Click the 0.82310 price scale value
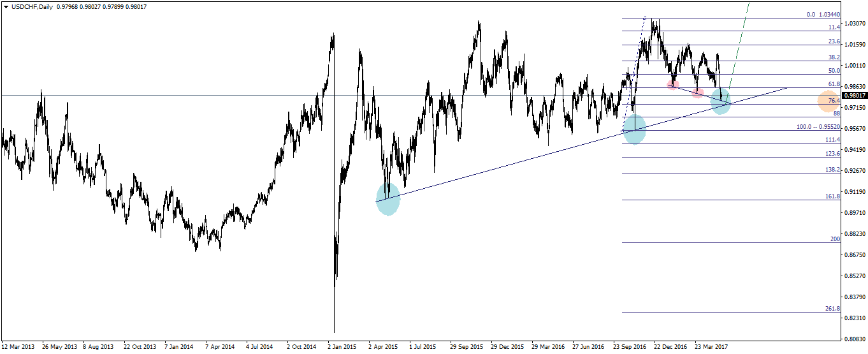 854,318
